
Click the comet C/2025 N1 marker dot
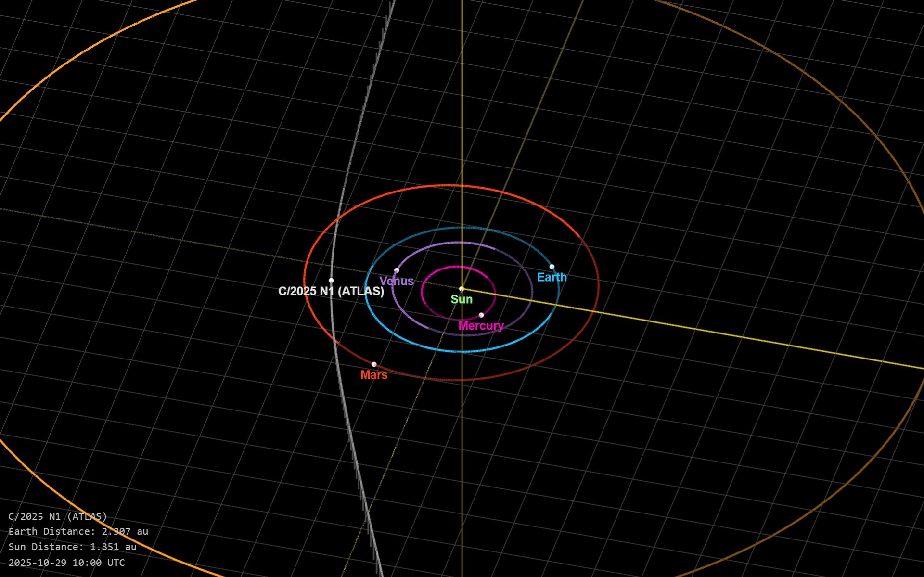(331, 279)
